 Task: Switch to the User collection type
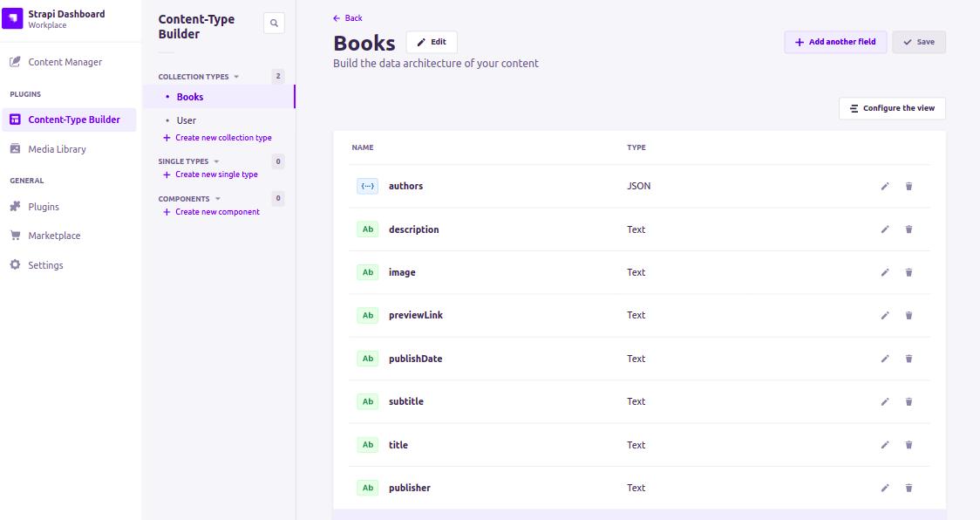(x=187, y=120)
